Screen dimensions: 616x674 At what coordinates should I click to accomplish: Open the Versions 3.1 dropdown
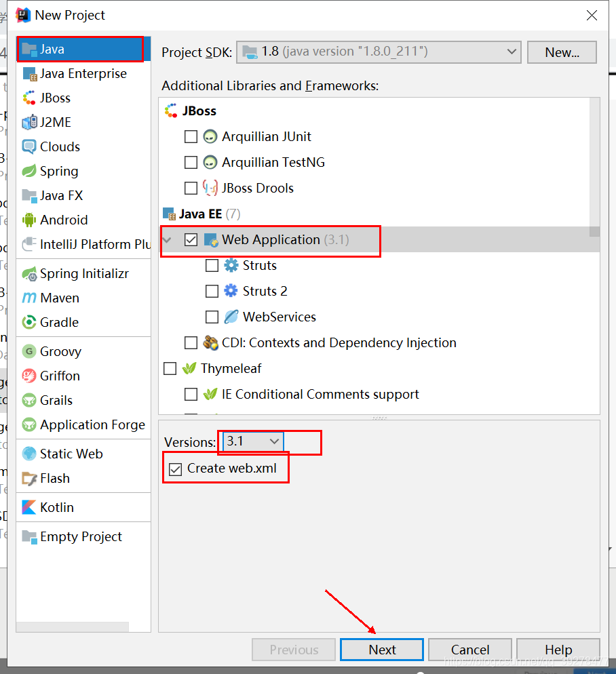coord(253,441)
